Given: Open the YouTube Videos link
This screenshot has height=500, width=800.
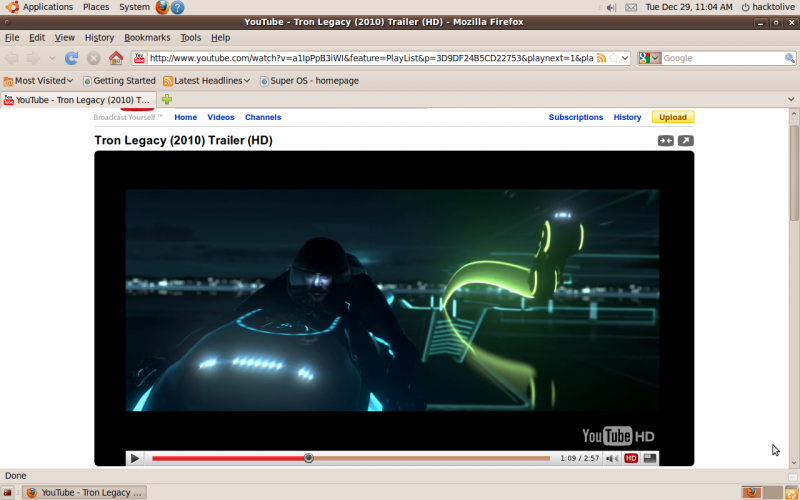Looking at the screenshot, I should click(221, 117).
